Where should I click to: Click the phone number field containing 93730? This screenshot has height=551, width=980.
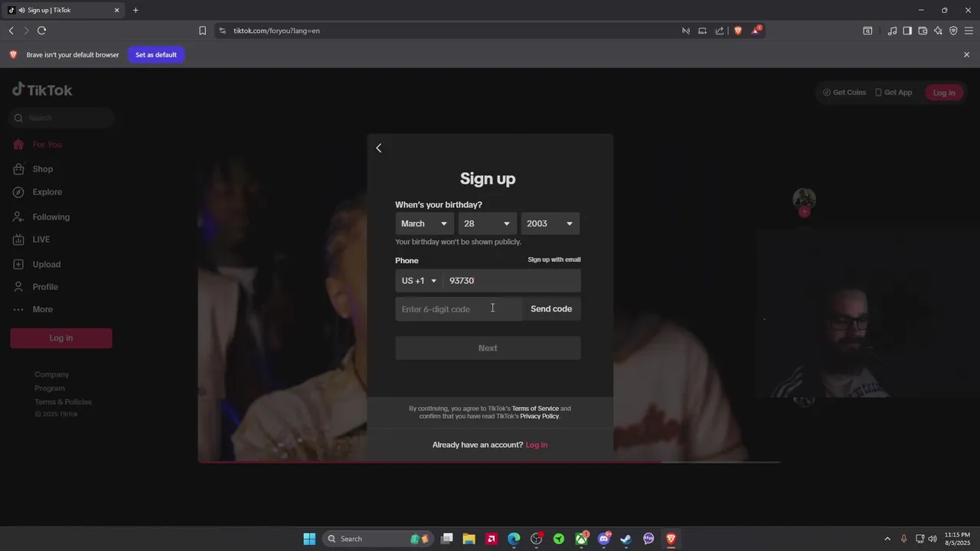(511, 281)
